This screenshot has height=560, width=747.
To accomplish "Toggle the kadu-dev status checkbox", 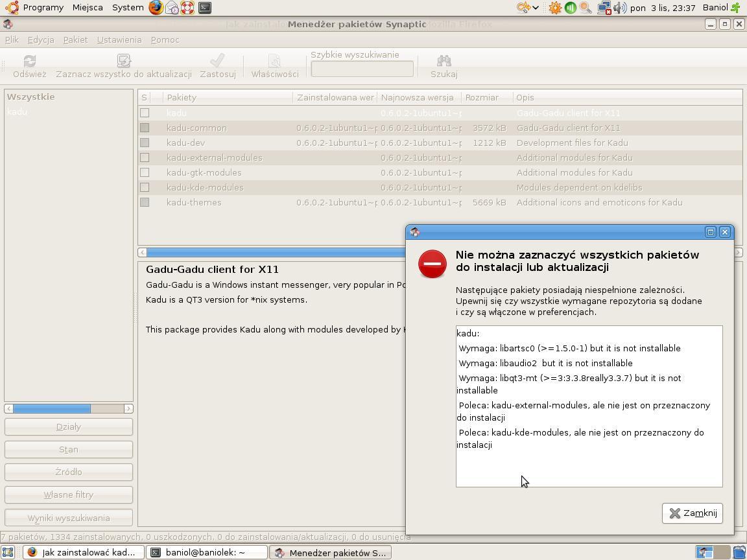I will tap(145, 143).
